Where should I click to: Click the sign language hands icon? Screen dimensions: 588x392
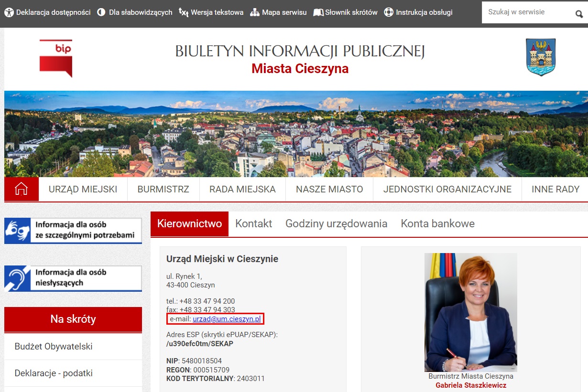[x=18, y=231]
